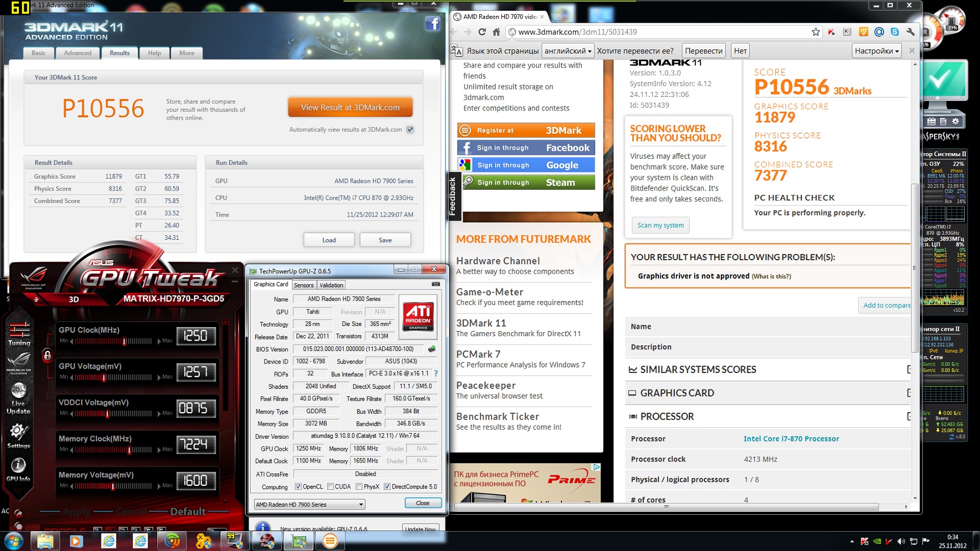Adjust the VDDCI Voltage(mV) slider handle

(107, 414)
